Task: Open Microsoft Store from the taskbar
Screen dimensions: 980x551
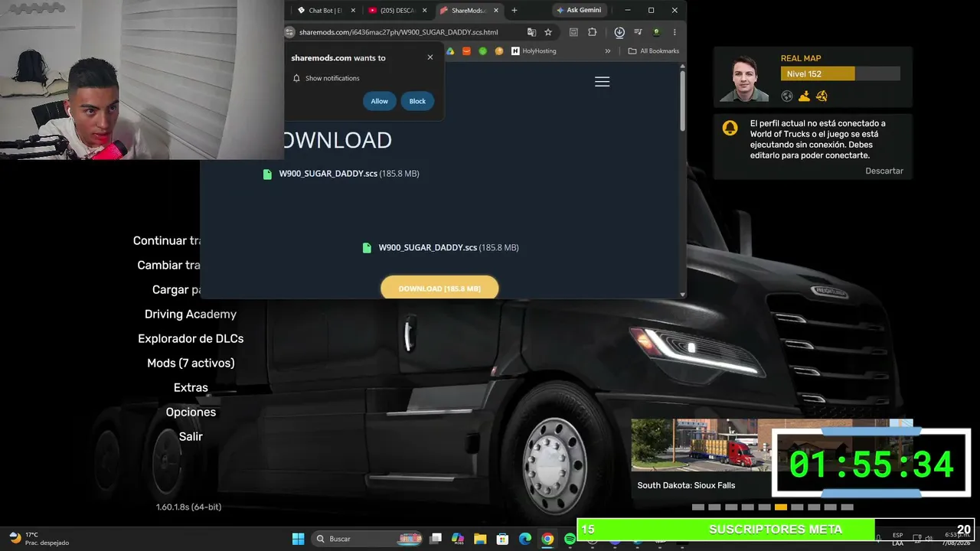Action: (x=502, y=539)
